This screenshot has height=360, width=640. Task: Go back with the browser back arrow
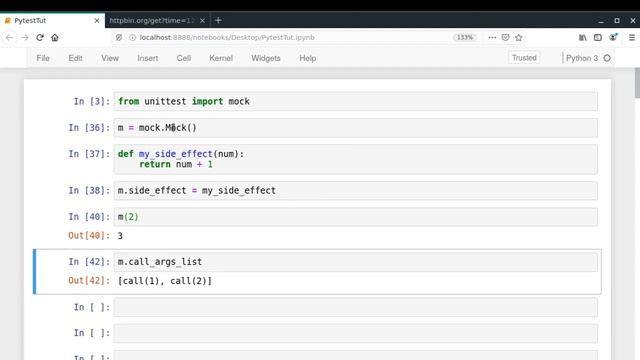(x=9, y=38)
